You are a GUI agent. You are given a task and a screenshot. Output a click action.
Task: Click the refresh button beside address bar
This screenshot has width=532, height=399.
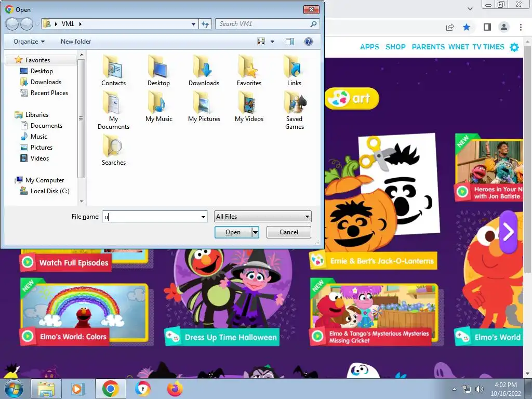205,24
